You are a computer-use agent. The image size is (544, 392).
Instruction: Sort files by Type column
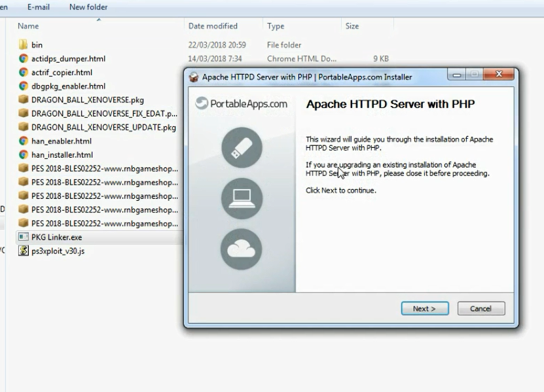pos(276,26)
